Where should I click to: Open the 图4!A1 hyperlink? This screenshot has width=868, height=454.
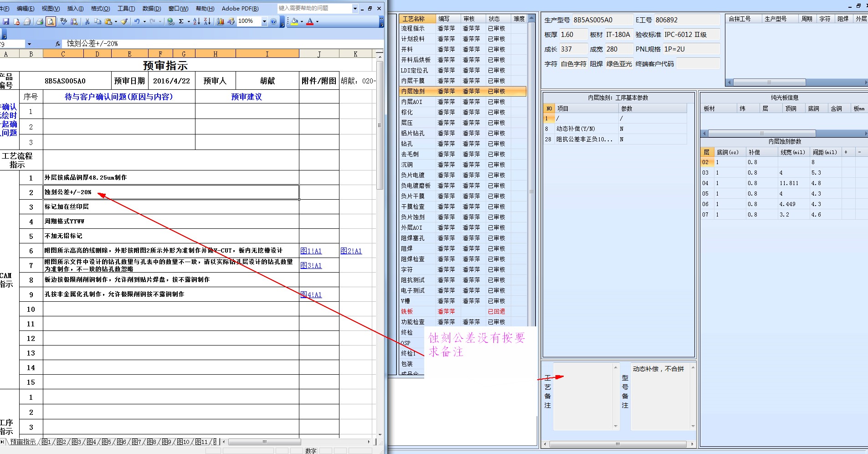point(311,294)
